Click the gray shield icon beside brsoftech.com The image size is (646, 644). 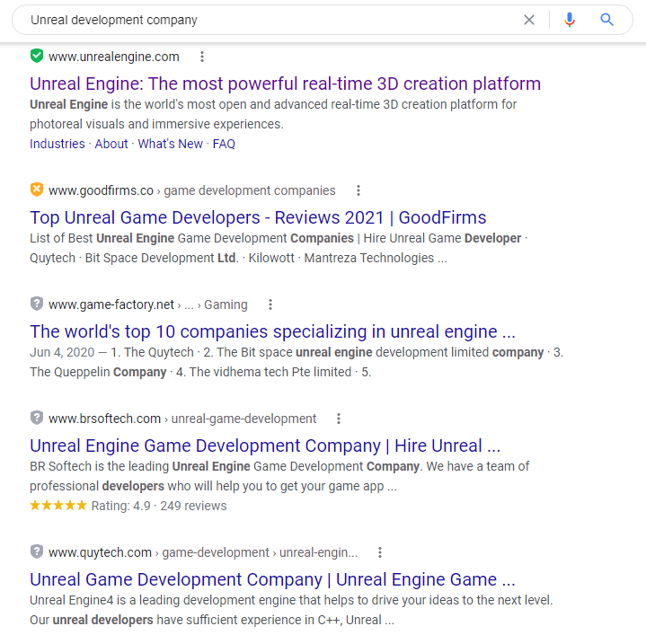(x=37, y=418)
